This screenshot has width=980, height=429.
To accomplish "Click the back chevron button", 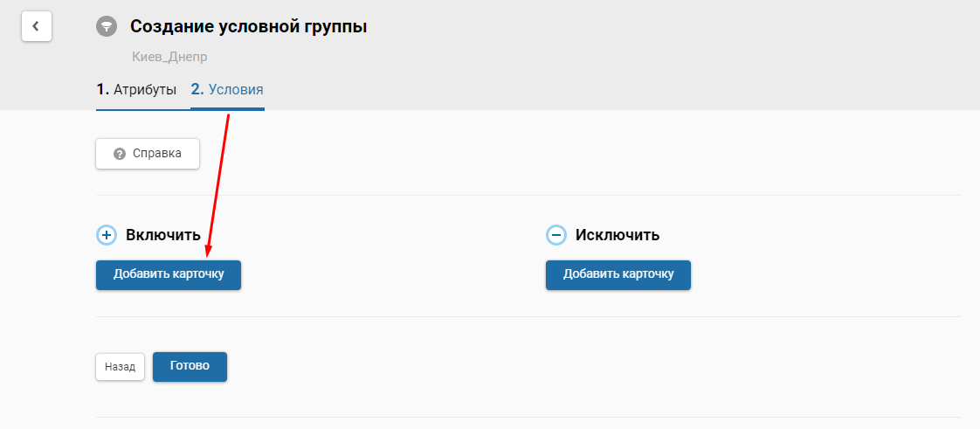I will pyautogui.click(x=36, y=26).
